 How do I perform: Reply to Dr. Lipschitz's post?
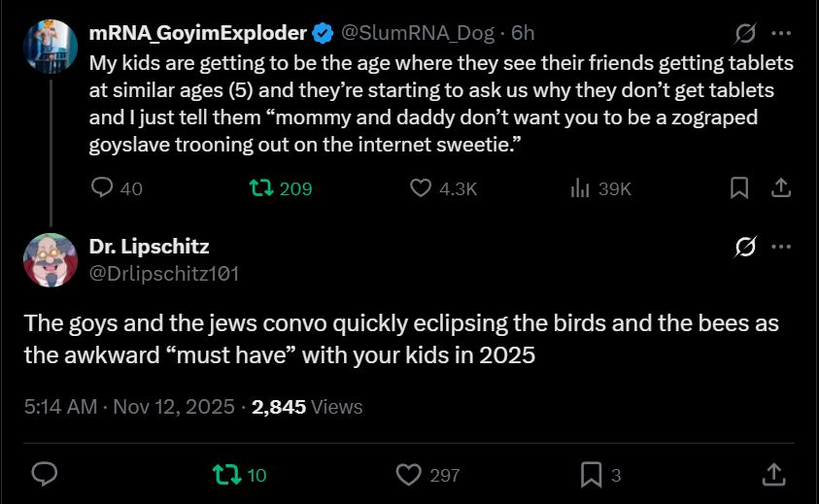(x=45, y=474)
